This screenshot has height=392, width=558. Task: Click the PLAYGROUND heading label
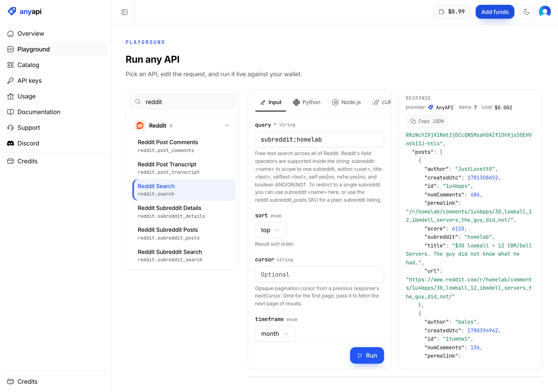(x=145, y=42)
